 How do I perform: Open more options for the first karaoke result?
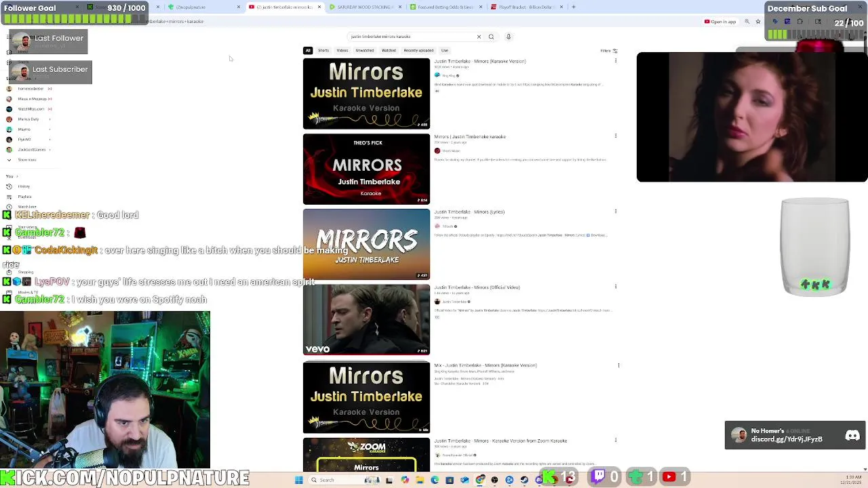point(616,61)
